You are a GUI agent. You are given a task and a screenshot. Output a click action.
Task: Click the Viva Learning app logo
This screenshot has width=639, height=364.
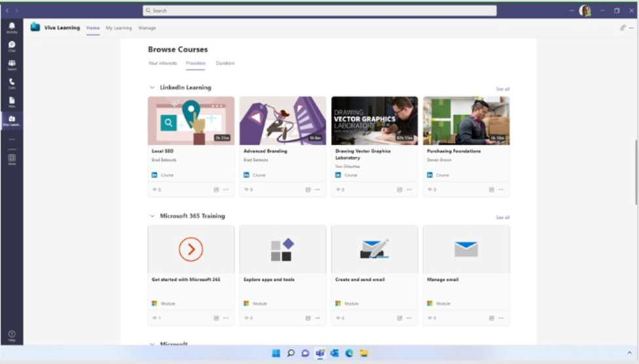pos(35,27)
